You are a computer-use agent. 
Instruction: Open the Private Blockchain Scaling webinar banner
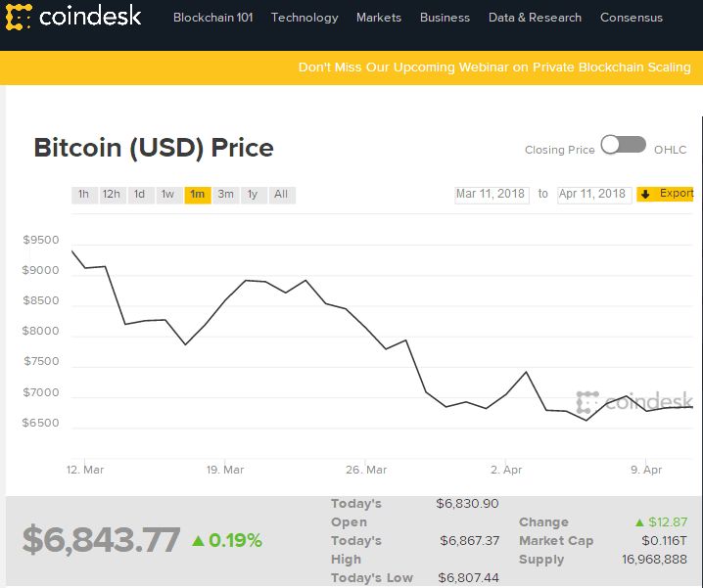[494, 68]
